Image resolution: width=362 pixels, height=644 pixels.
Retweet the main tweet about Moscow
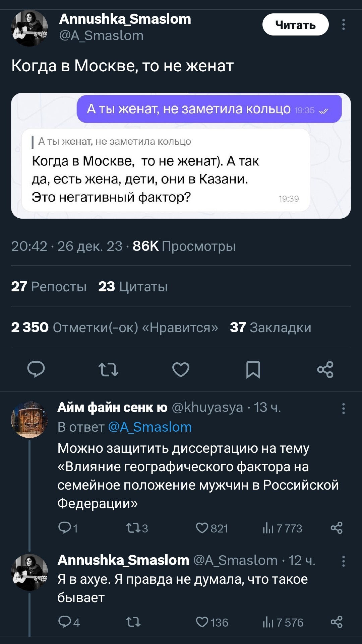pos(108,369)
